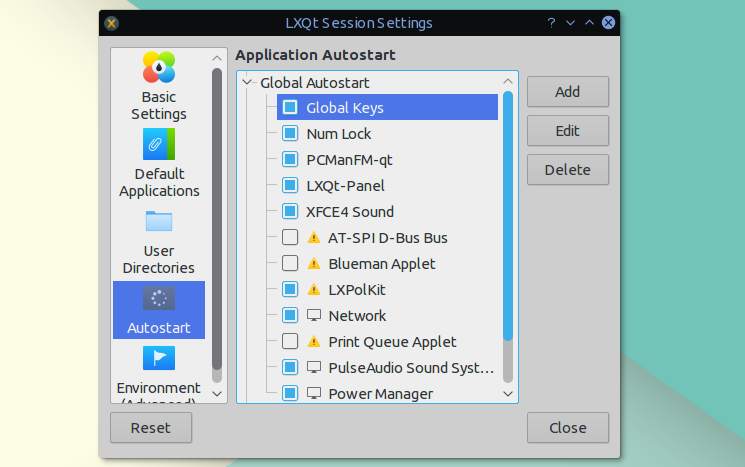Select the LXPolKit entry

357,289
